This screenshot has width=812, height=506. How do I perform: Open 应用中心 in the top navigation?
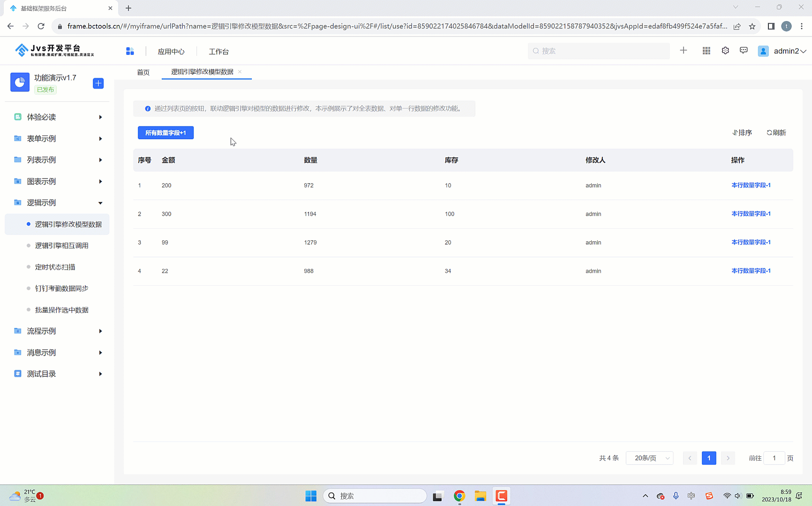pos(171,52)
